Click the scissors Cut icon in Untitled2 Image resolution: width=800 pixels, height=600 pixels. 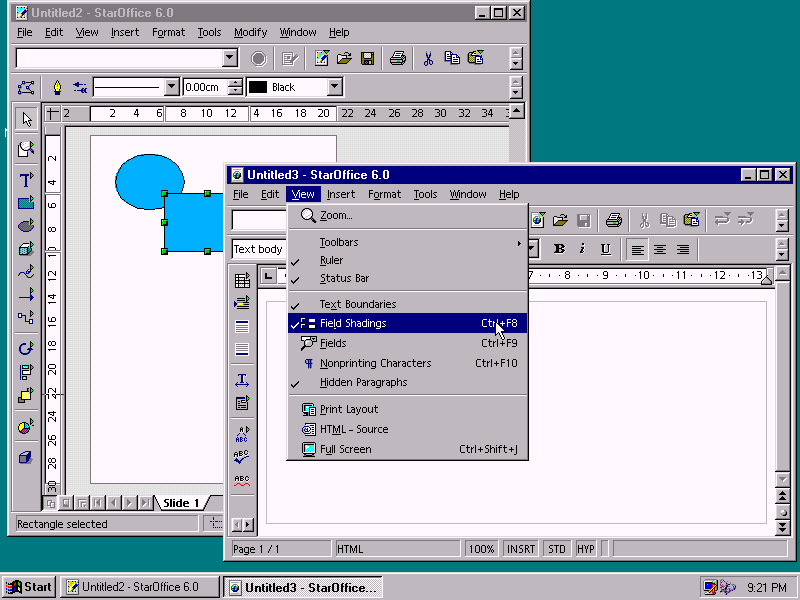click(x=428, y=58)
